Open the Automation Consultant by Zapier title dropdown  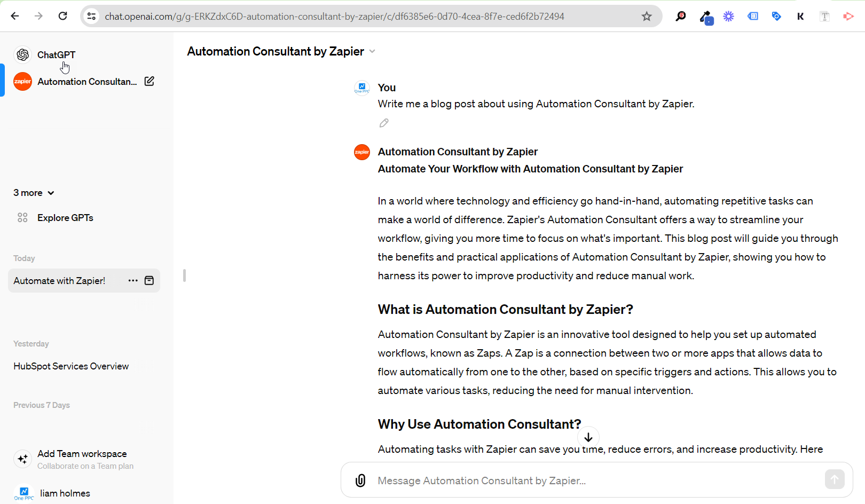tap(372, 51)
